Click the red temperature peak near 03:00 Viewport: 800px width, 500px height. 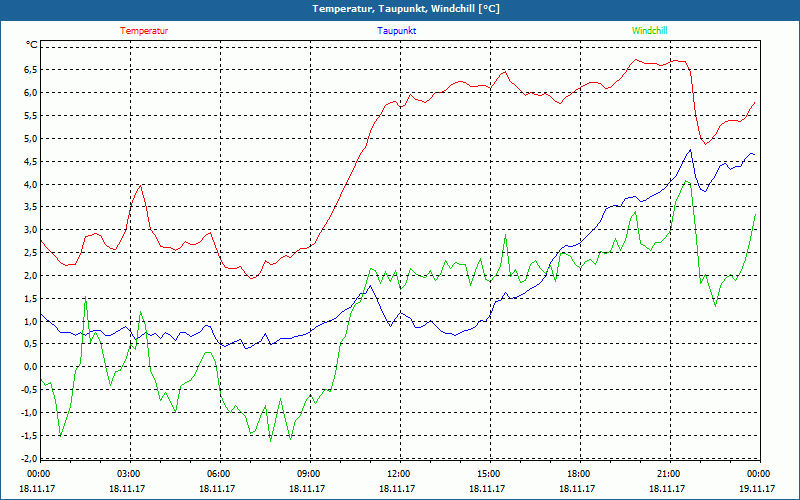(x=141, y=186)
